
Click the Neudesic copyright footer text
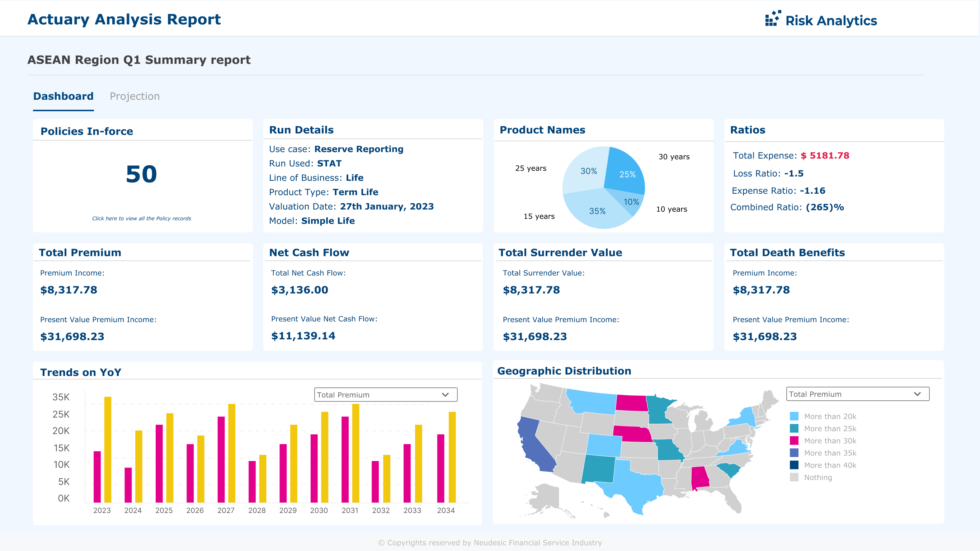pyautogui.click(x=490, y=543)
